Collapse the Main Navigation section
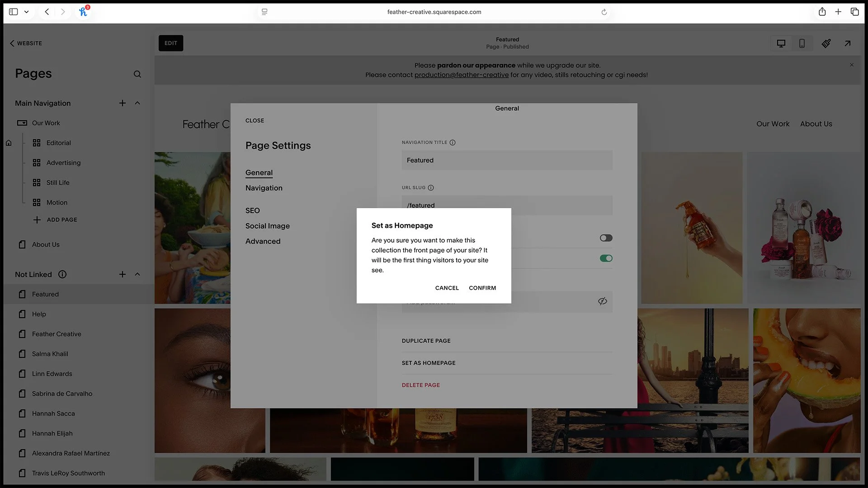 click(137, 103)
